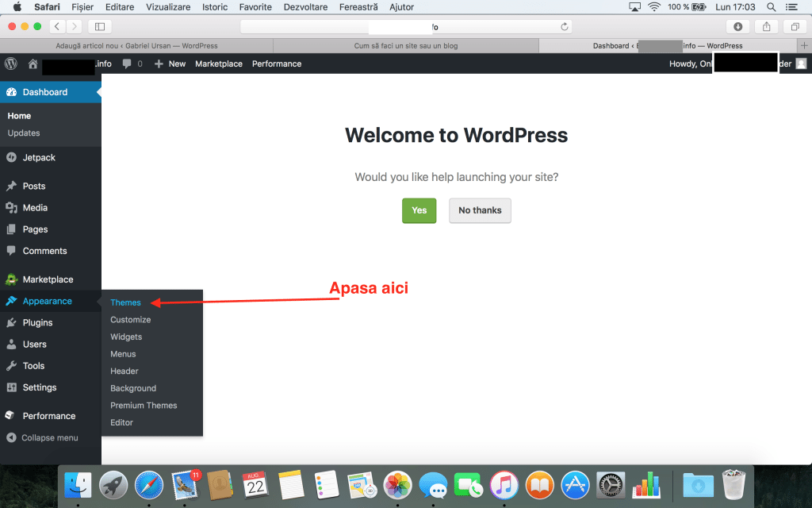This screenshot has height=508, width=812.
Task: Click the No thanks button
Action: (480, 210)
